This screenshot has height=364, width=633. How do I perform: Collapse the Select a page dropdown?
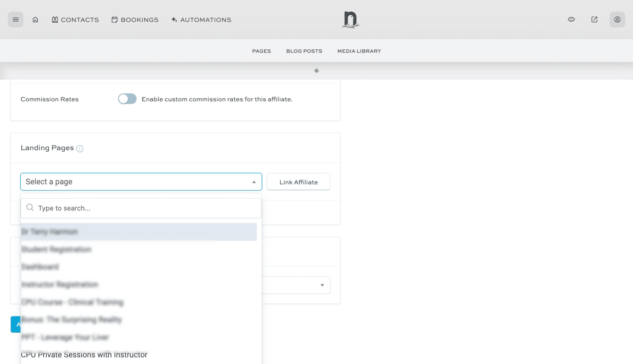coord(254,182)
